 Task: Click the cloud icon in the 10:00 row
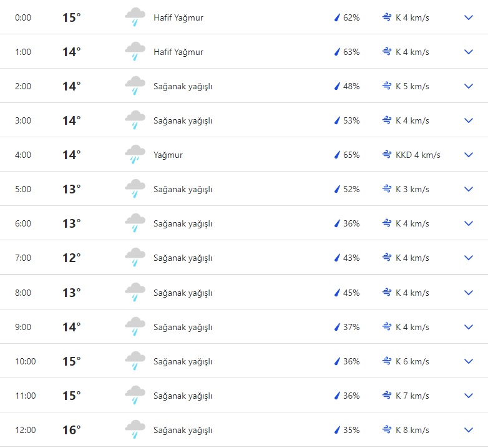(x=135, y=361)
